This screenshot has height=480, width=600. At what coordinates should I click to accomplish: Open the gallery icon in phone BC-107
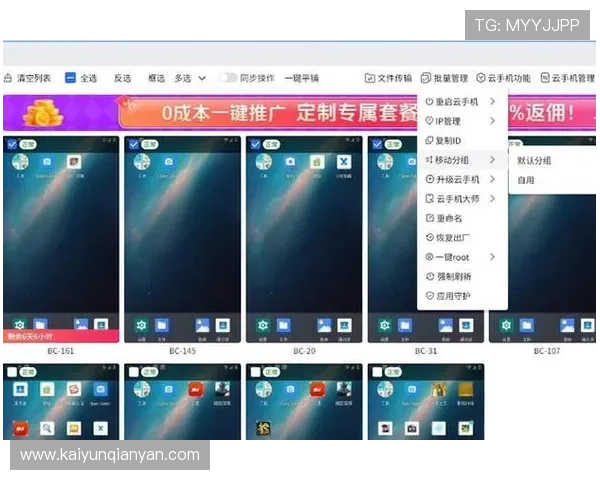567,325
